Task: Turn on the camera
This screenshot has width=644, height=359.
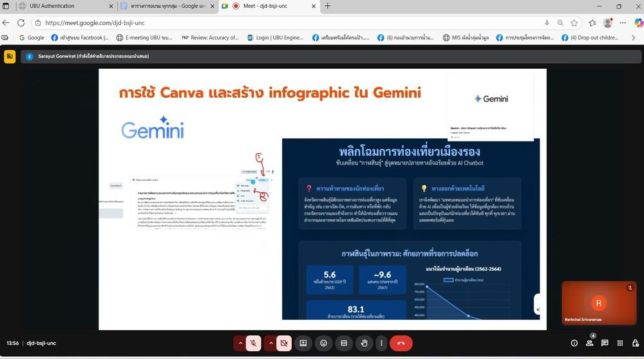Action: click(x=283, y=343)
